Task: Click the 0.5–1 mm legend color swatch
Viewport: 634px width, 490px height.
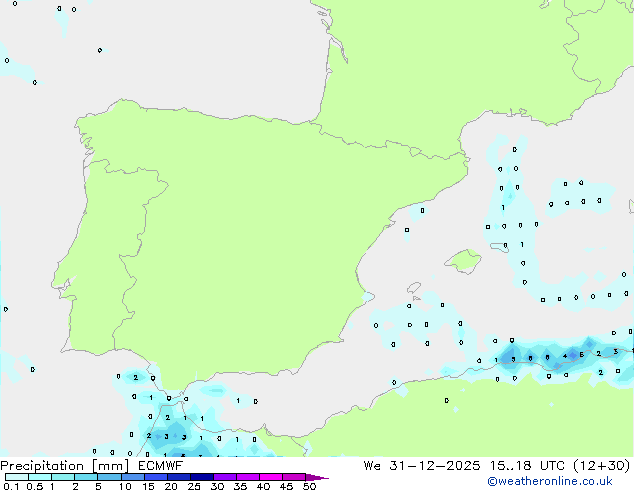Action: pos(40,477)
